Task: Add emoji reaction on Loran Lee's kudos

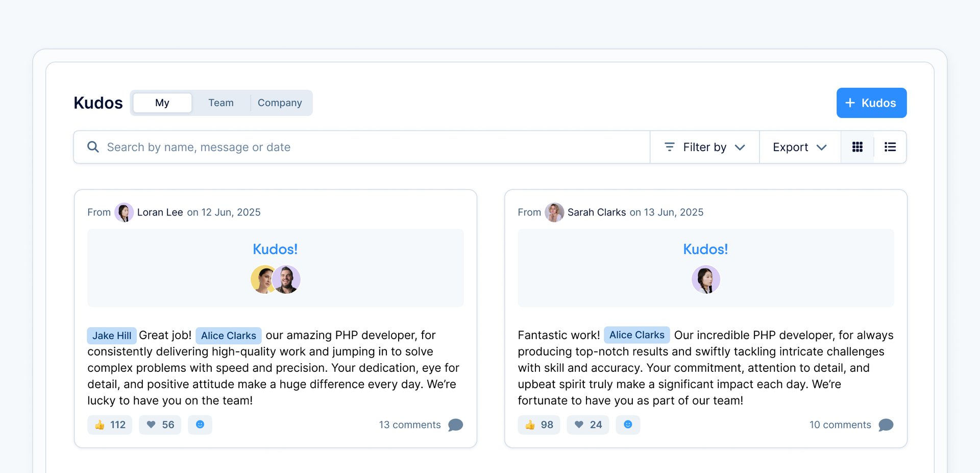Action: [x=200, y=424]
